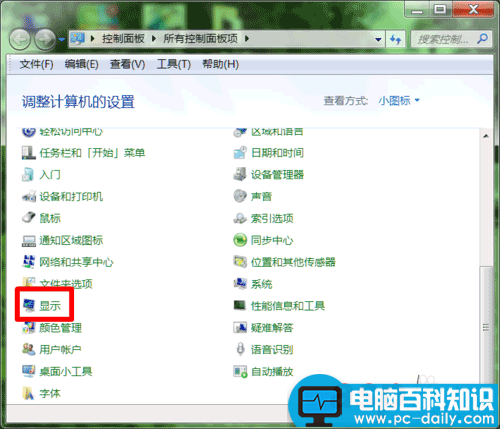Open the 工具(T) menu
The width and height of the screenshot is (500, 429).
click(174, 64)
